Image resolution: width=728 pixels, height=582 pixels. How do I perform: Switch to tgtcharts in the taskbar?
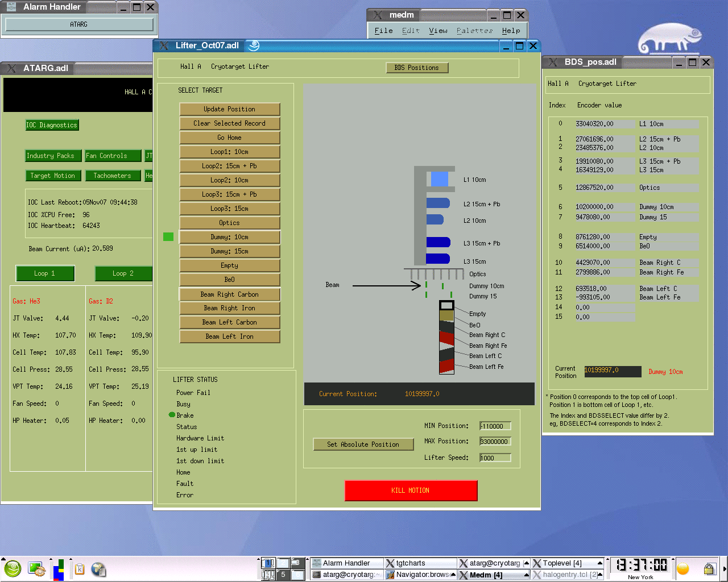(x=420, y=563)
